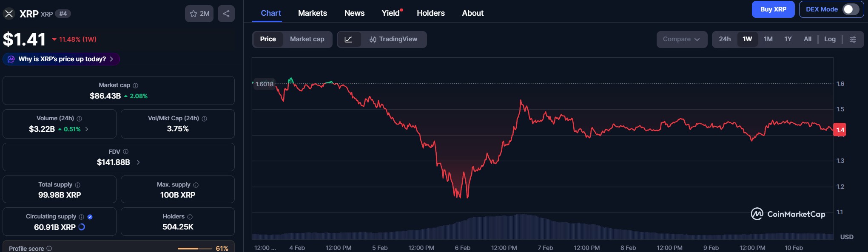The height and width of the screenshot is (252, 868).
Task: Click the verified circulating supply badge
Action: coord(90,217)
